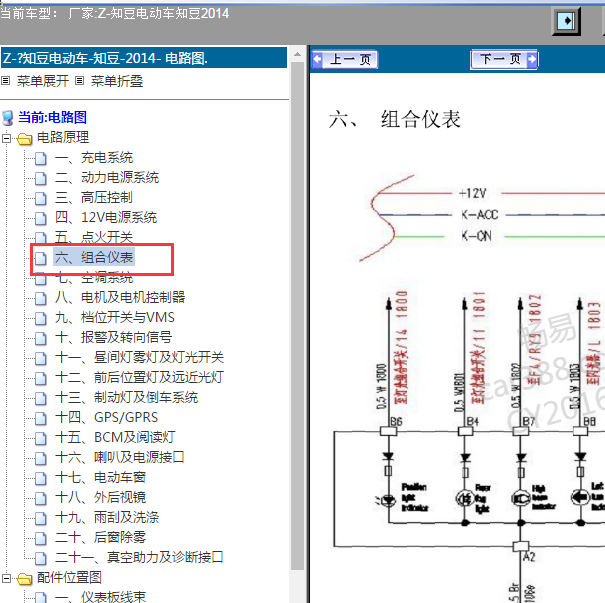
Task: Open 十一、昼间灯雾灯及灯光开关 page
Action: (139, 358)
